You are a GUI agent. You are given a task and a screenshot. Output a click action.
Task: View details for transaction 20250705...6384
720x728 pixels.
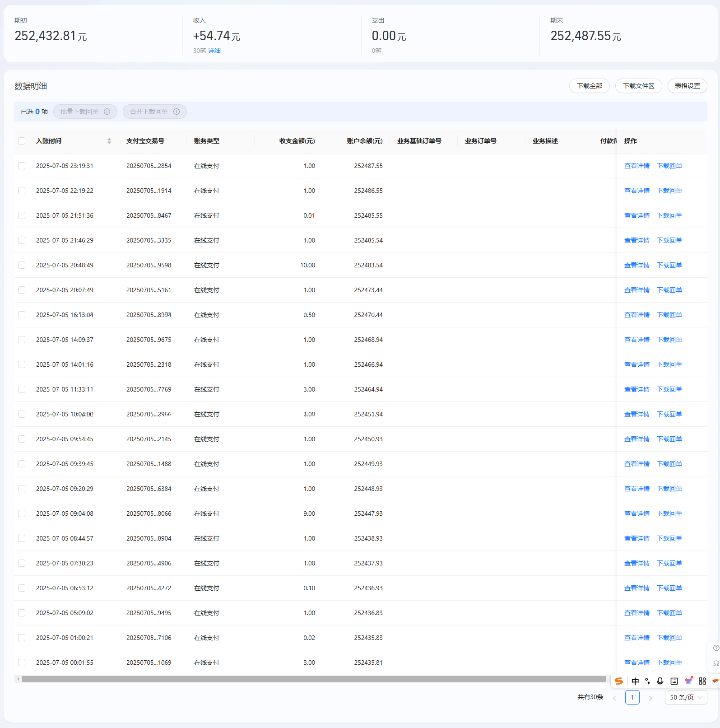637,489
